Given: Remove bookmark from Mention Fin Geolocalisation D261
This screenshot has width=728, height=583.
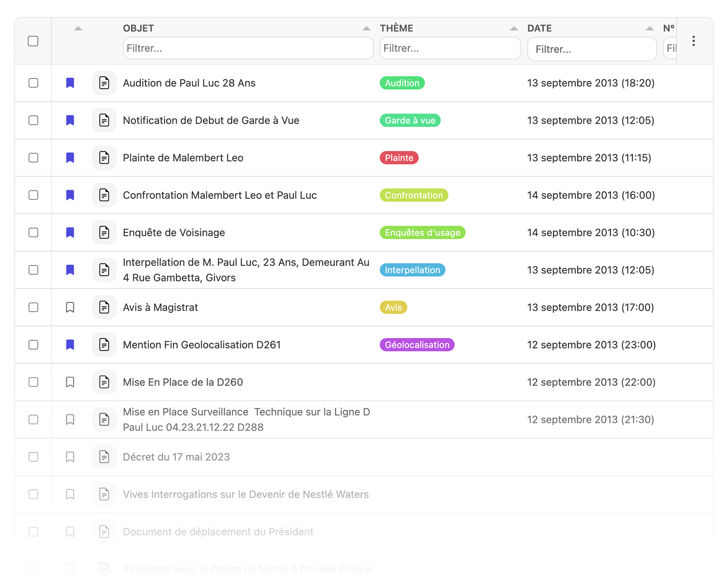Looking at the screenshot, I should pos(70,345).
